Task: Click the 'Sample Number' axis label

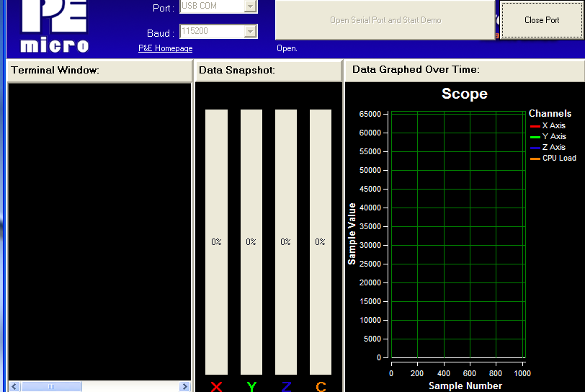Action: (x=465, y=386)
